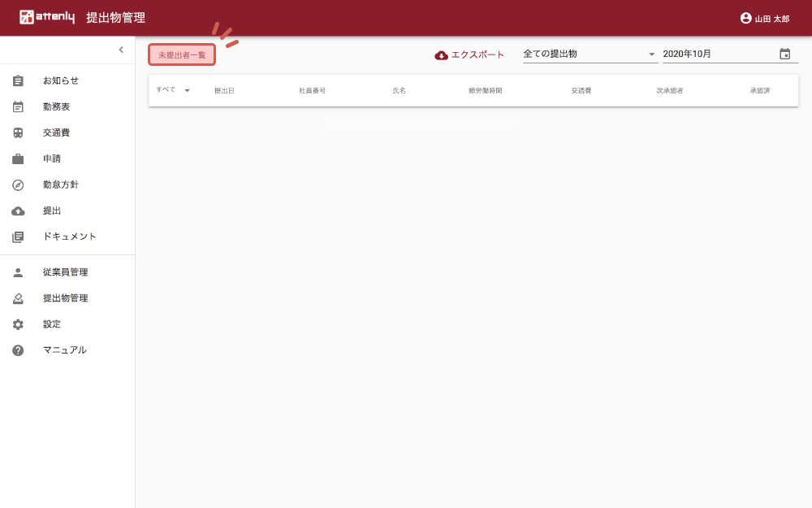This screenshot has width=812, height=508.
Task: Click the 交通費 train icon
Action: [18, 132]
